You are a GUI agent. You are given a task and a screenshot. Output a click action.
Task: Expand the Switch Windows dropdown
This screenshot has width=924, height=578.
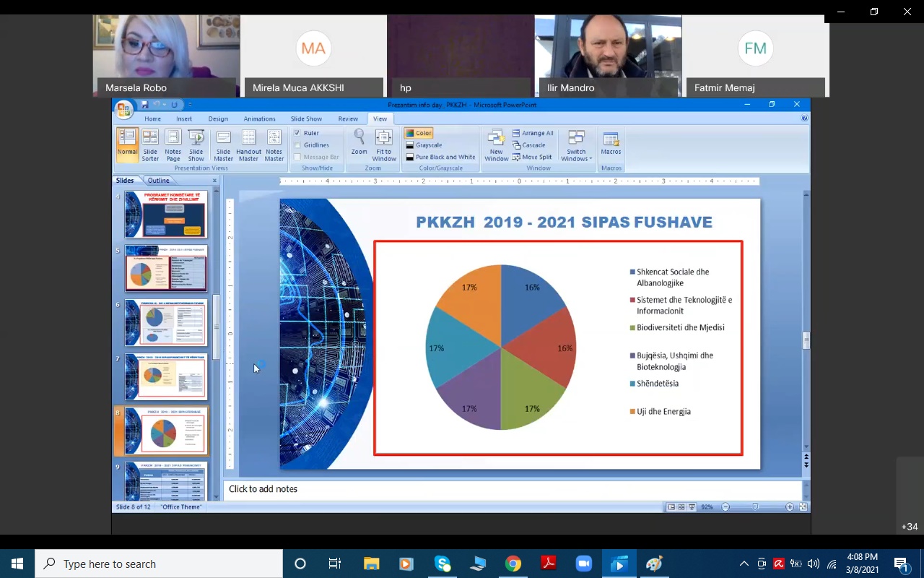(577, 145)
